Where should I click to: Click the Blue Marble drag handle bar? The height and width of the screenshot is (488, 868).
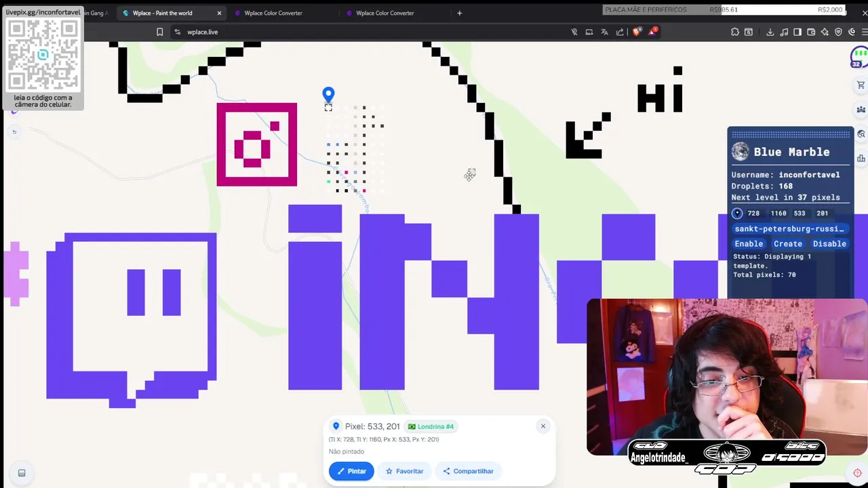791,134
